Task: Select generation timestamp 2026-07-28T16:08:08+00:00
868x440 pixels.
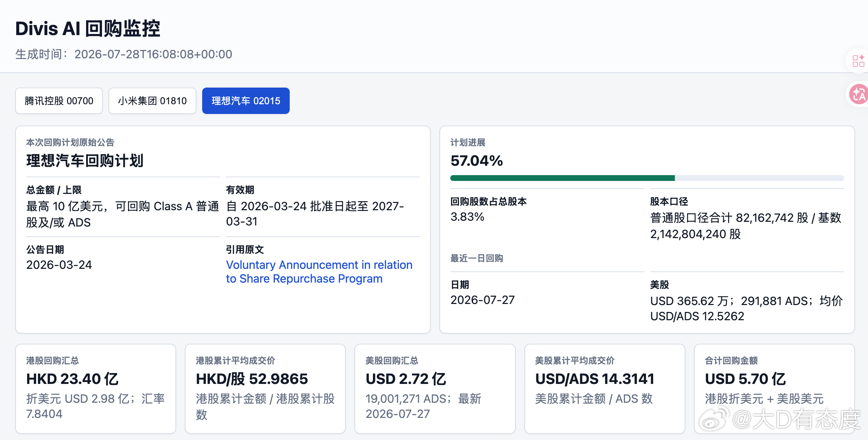Action: [153, 54]
